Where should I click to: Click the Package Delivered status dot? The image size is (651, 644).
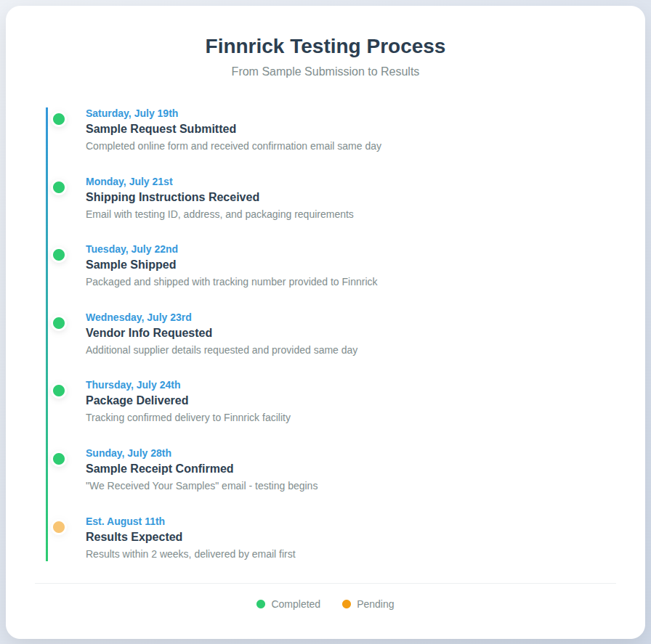click(x=59, y=391)
